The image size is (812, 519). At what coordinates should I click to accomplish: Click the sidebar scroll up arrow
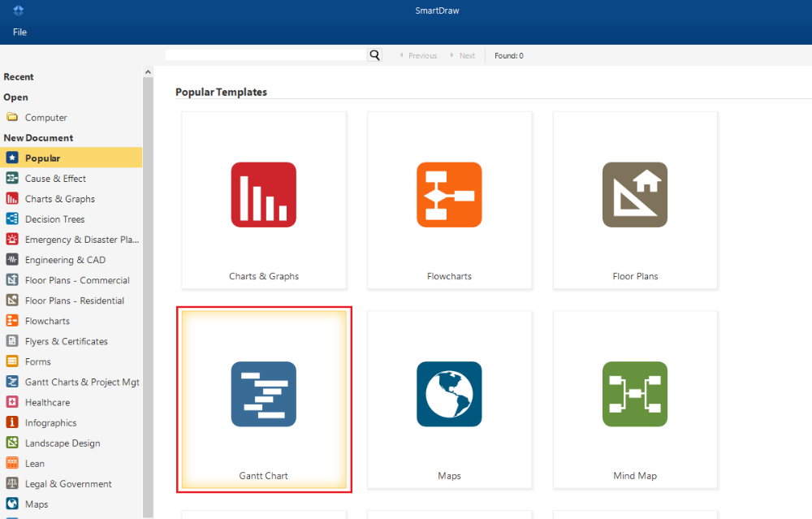click(148, 72)
